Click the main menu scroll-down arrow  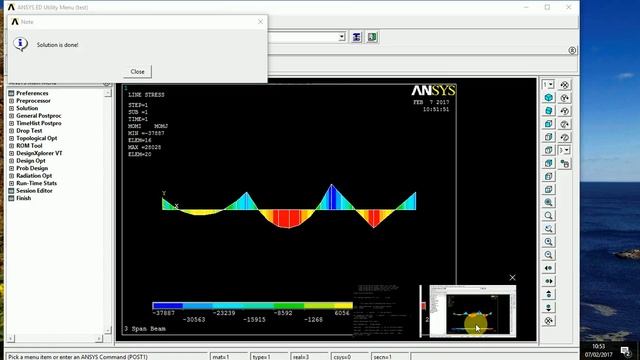[x=108, y=330]
